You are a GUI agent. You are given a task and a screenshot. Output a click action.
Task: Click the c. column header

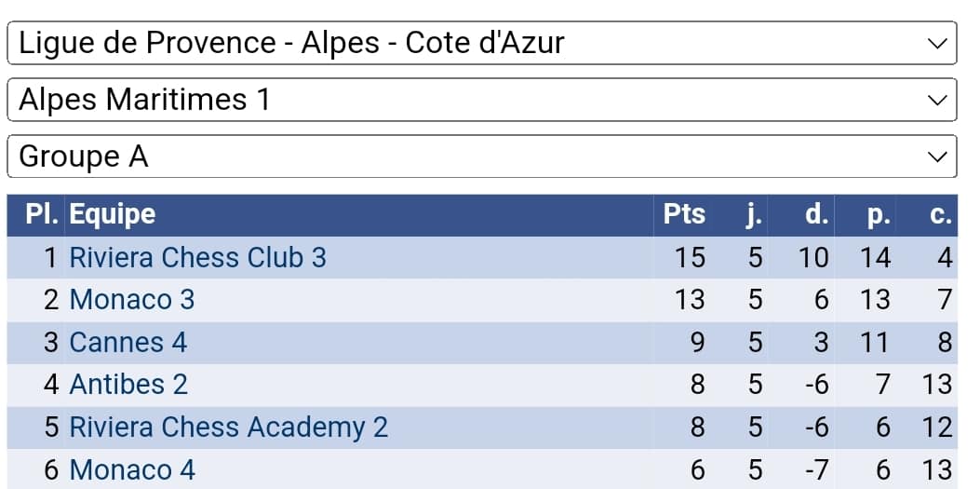pyautogui.click(x=940, y=214)
